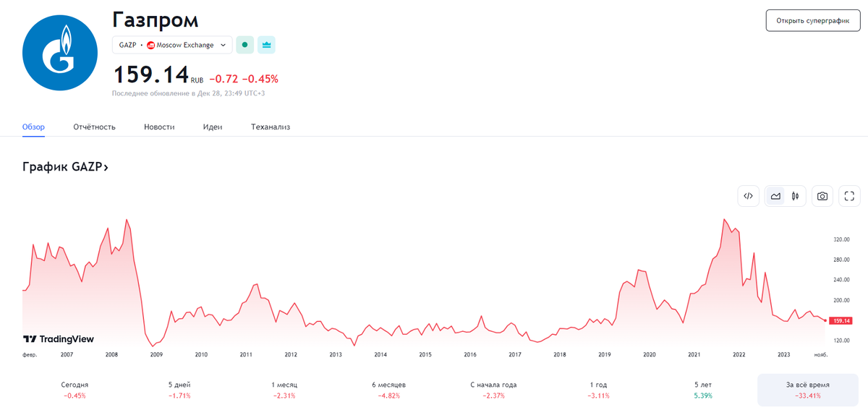Select С начала года range
Image resolution: width=868 pixels, height=410 pixels.
(x=494, y=390)
